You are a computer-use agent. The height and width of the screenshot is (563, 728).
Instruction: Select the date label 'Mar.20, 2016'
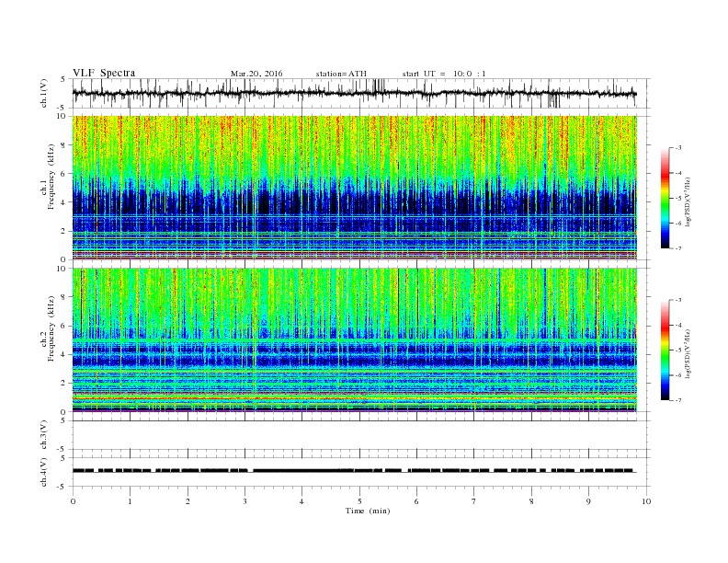[x=256, y=74]
